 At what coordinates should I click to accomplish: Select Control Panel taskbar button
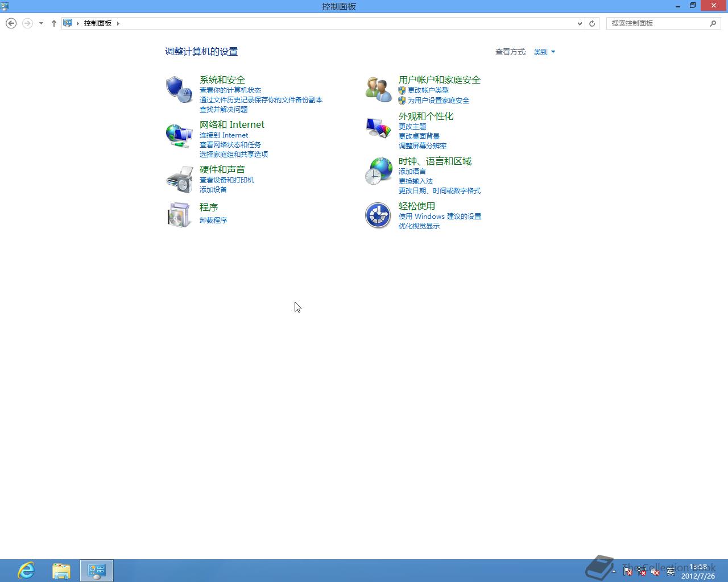pos(97,571)
